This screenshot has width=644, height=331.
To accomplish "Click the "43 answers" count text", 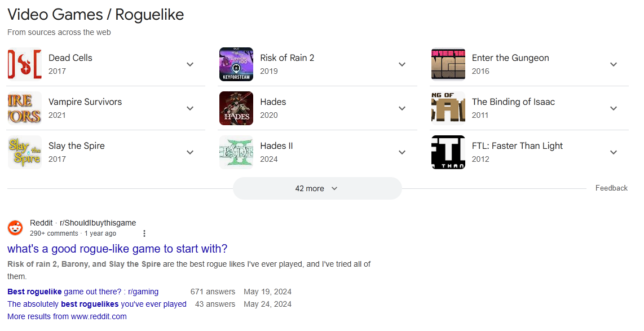I will [215, 304].
